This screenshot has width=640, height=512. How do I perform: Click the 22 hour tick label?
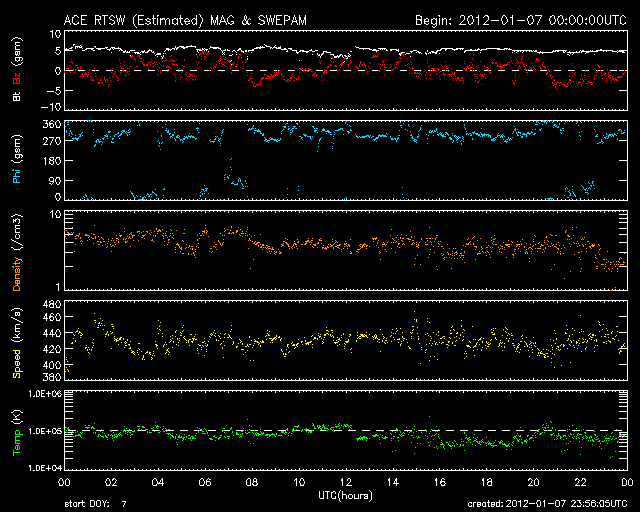580,482
